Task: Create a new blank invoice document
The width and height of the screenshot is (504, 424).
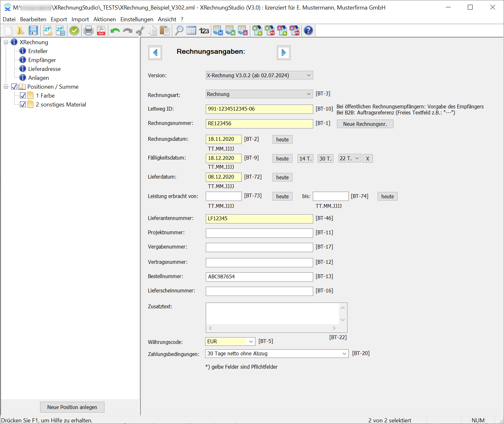Action: tap(9, 31)
